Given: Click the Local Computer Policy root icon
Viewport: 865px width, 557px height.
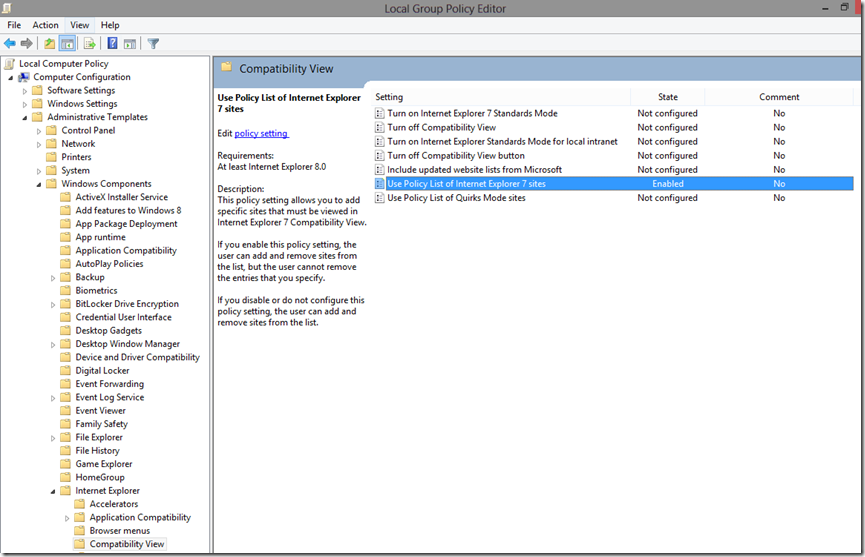Looking at the screenshot, I should [x=10, y=63].
